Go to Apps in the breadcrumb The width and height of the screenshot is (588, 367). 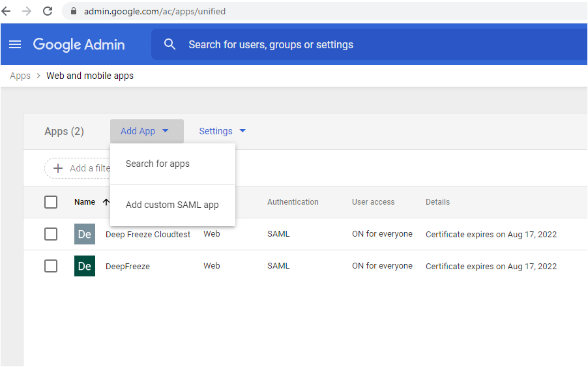20,76
